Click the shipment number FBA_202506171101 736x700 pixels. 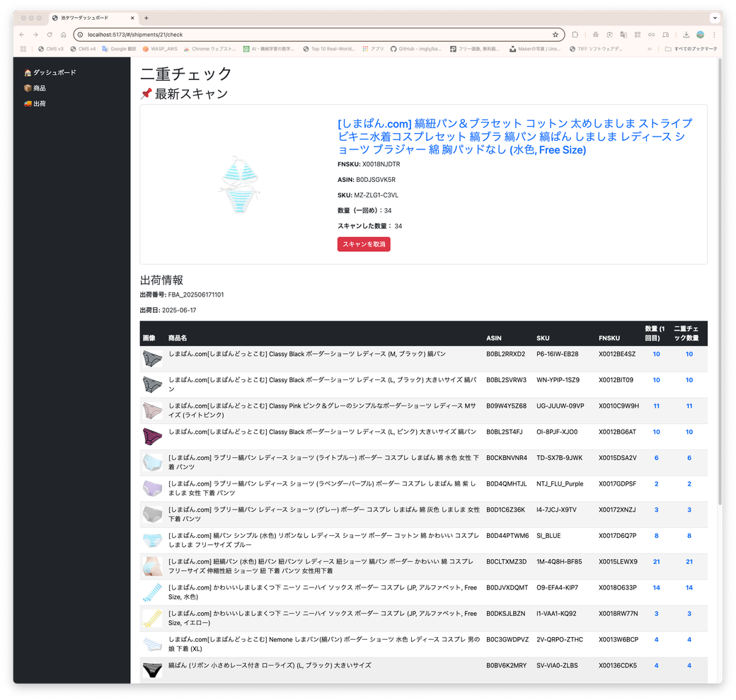point(196,295)
